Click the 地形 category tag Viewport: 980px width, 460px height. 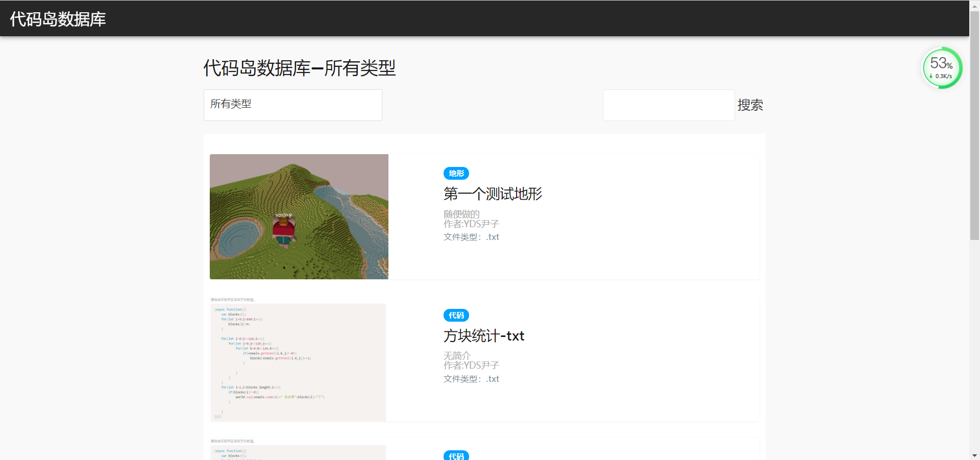click(x=456, y=174)
